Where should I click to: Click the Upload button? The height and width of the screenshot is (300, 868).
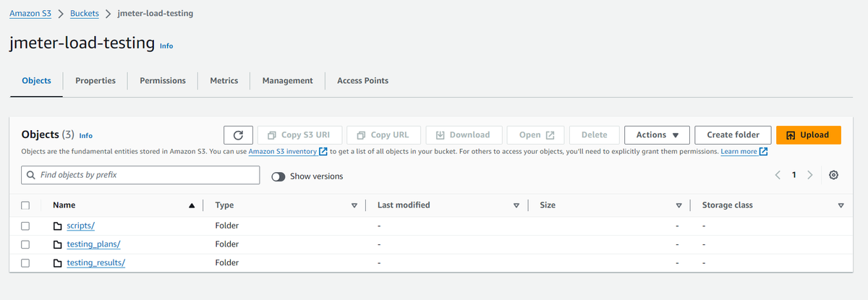click(809, 135)
